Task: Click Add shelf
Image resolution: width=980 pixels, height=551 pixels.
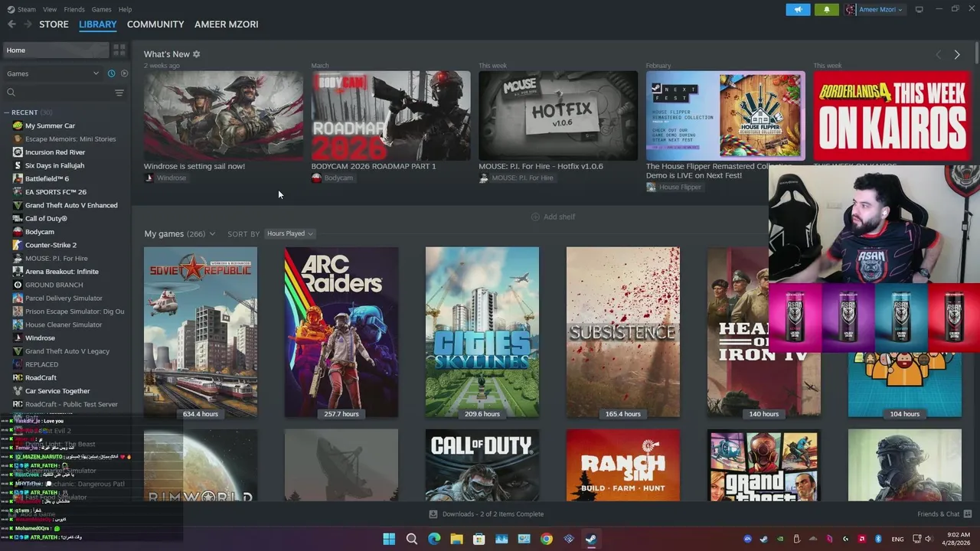Action: point(553,217)
